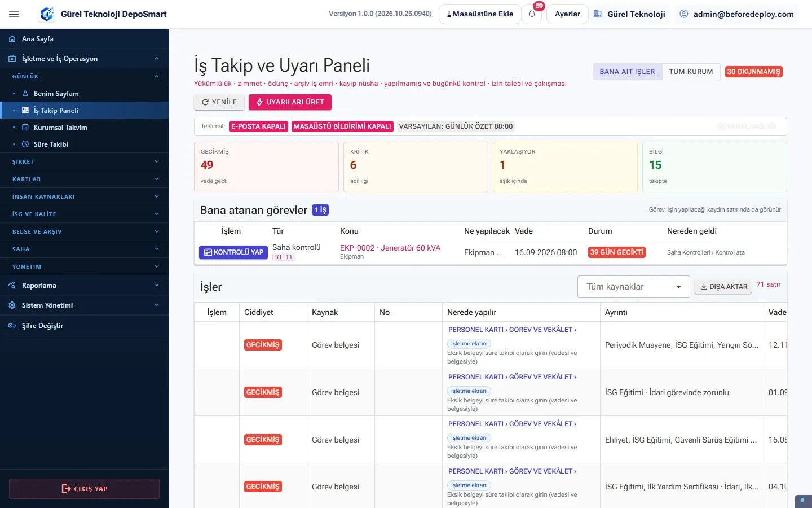812x508 pixels.
Task: Click the Uyarıları Üret button
Action: (290, 102)
